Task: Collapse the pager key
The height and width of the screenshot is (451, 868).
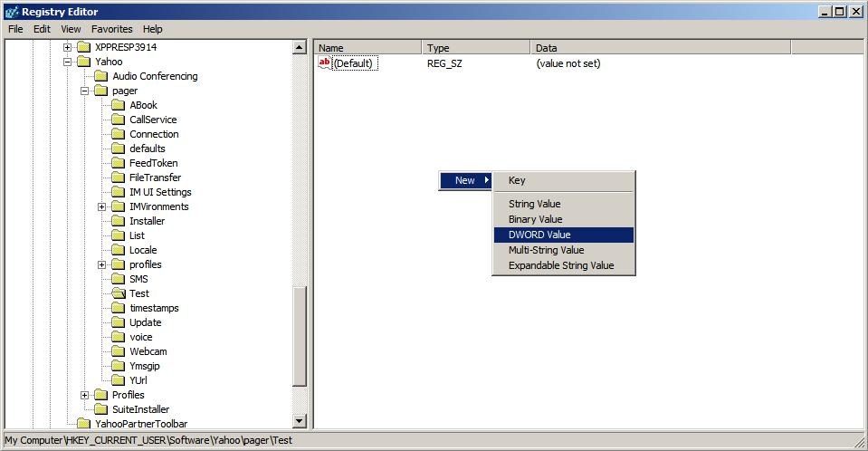Action: [x=85, y=91]
